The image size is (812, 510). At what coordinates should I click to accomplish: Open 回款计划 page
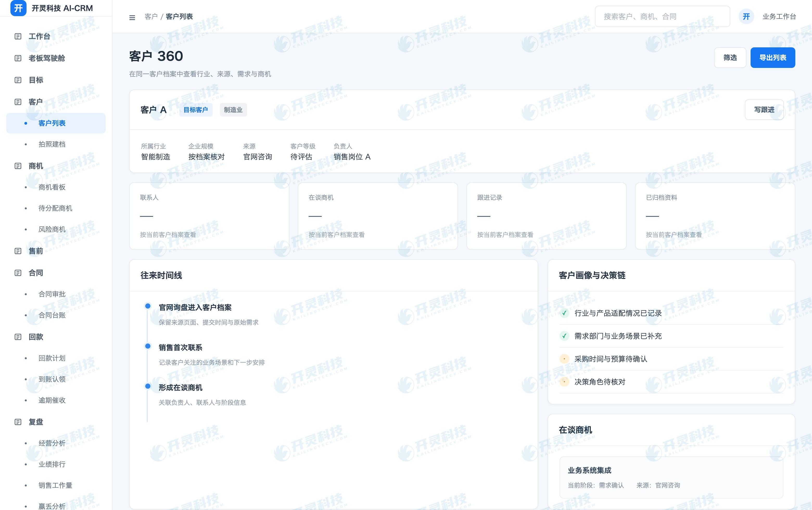[x=56, y=358]
